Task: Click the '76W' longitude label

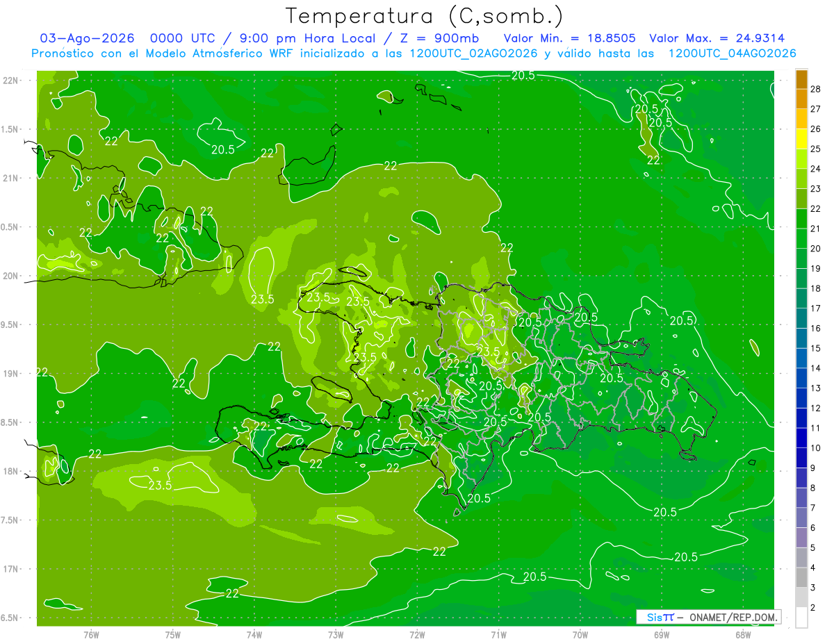Action: pos(91,634)
